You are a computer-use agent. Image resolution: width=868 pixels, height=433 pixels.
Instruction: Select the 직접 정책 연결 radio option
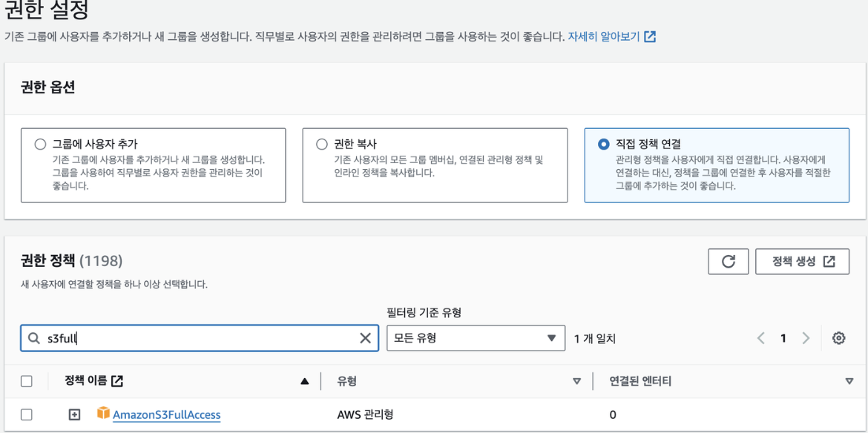[x=603, y=145]
